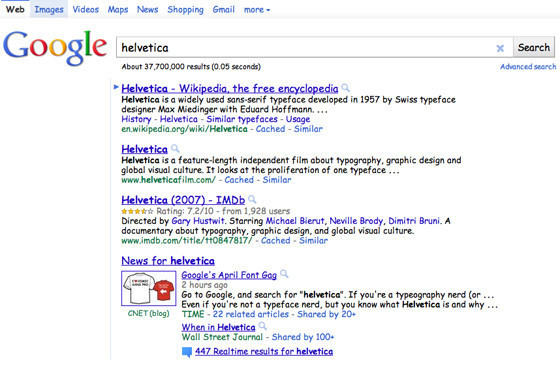Preview the helveticafilm.com result with magnifier icon
This screenshot has width=560, height=370.
pos(175,148)
